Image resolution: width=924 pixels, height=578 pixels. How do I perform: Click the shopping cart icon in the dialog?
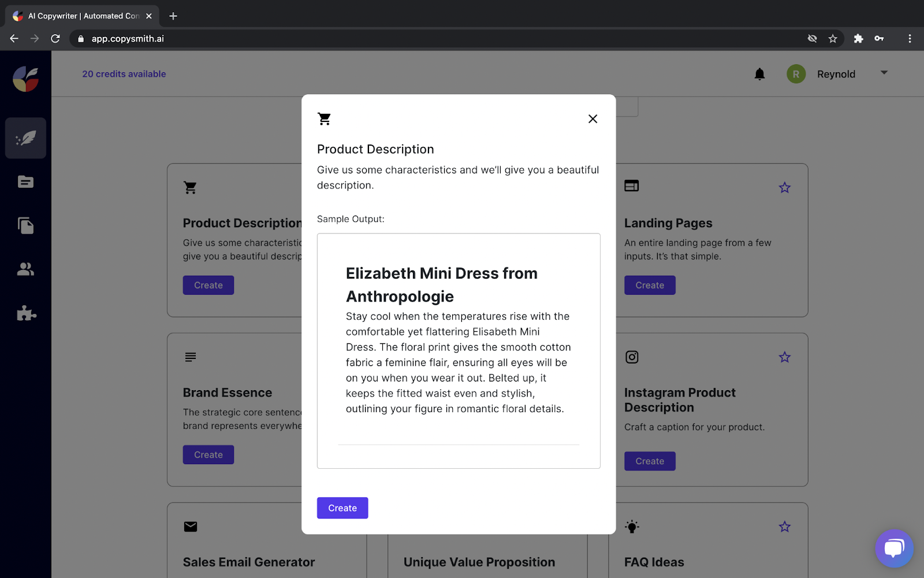point(324,119)
